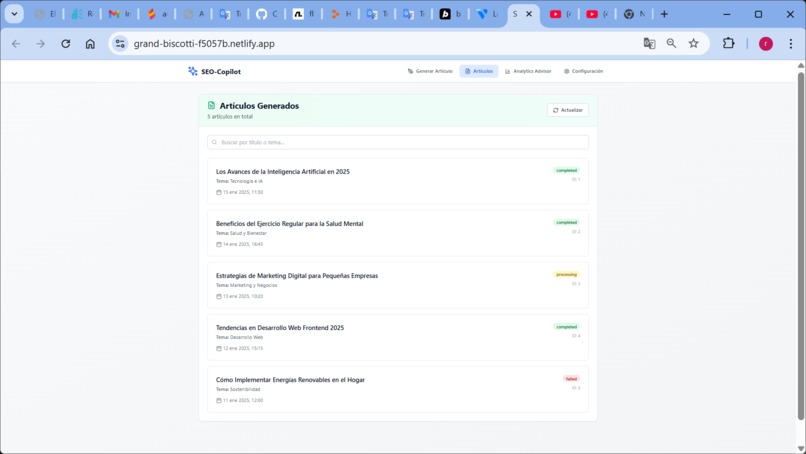Click date 15 ene 2025, 11:30

(x=243, y=192)
